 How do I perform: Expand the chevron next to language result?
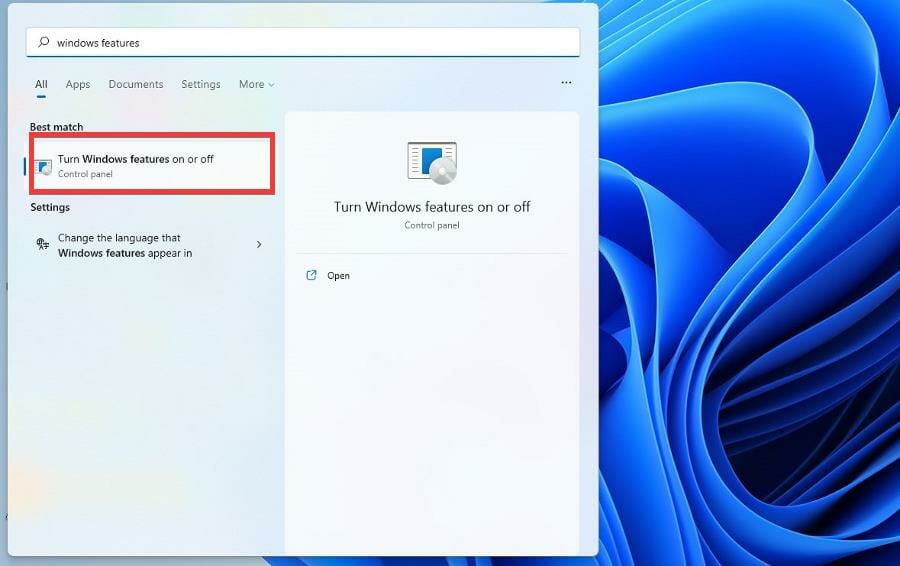click(x=259, y=245)
